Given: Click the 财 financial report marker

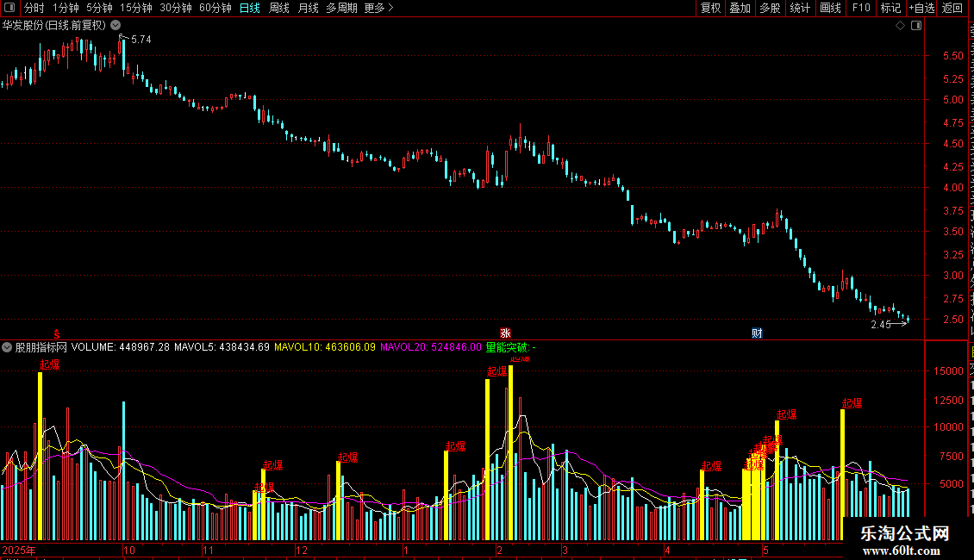Looking at the screenshot, I should click(757, 333).
